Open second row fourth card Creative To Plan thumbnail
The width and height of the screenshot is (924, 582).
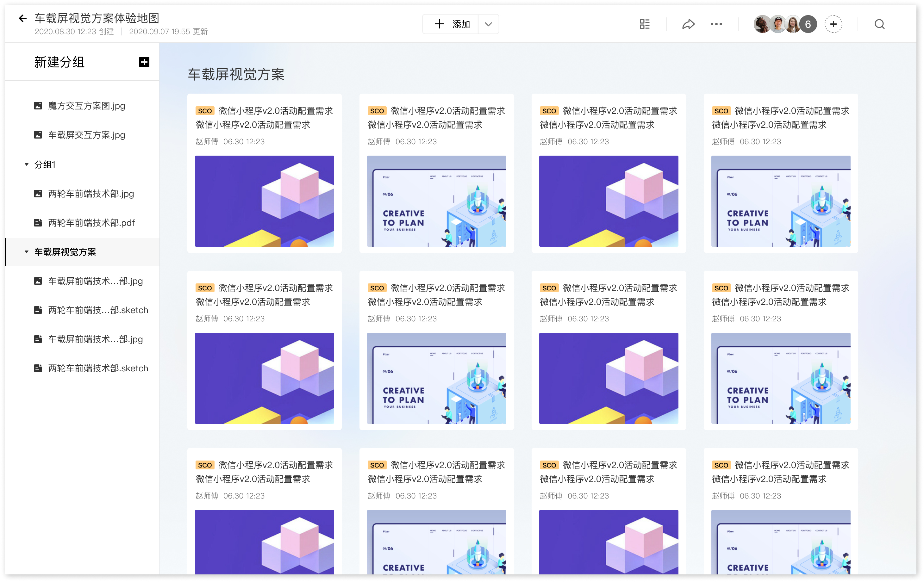[781, 378]
